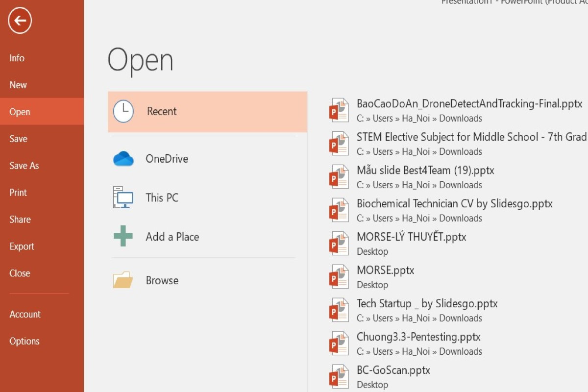
Task: Click the file icon beside STEM Elective Subject
Action: 339,144
